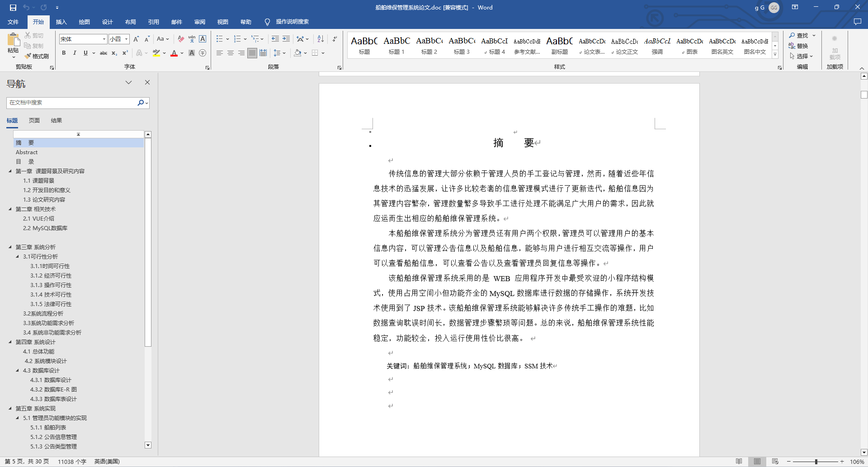868x467 pixels.
Task: Click the navigation search input field
Action: [x=72, y=103]
